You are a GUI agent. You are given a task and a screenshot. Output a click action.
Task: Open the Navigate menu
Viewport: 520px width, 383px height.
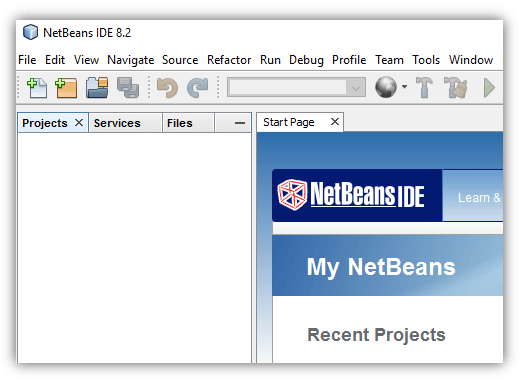click(x=131, y=60)
